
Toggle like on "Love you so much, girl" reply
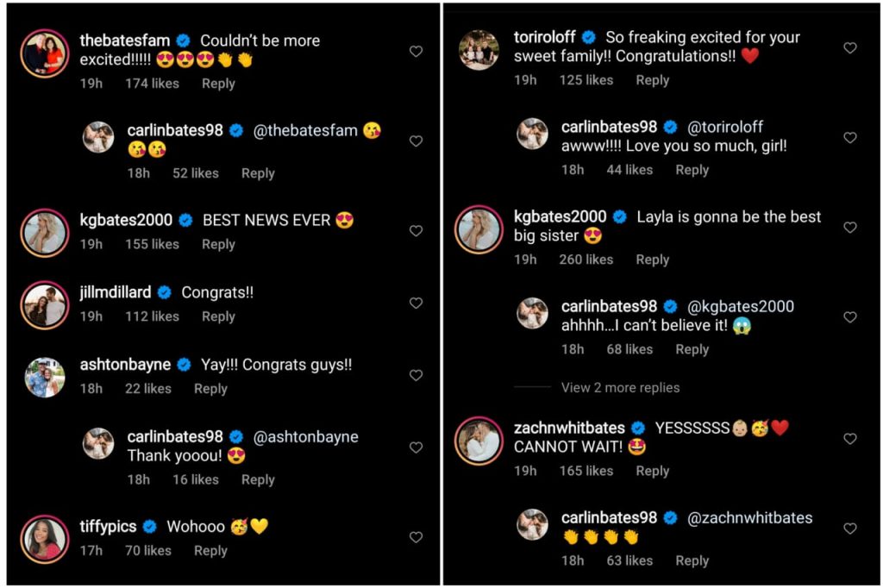coord(850,138)
